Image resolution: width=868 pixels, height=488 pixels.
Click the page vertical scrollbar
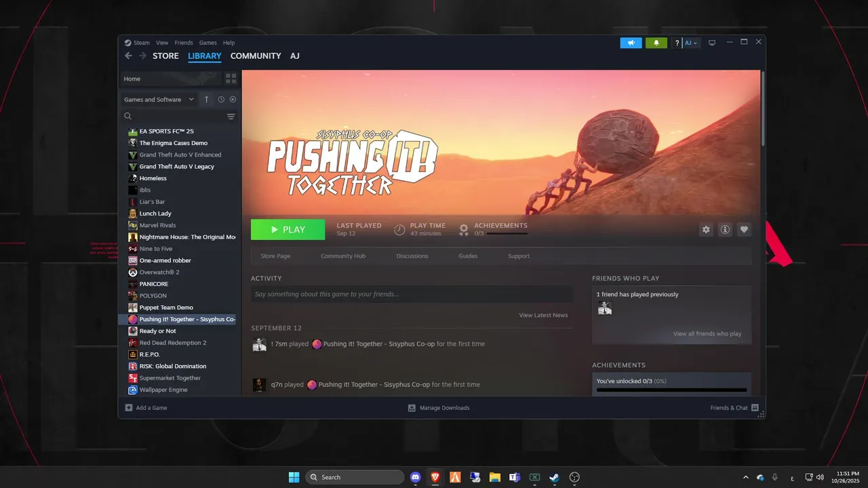[x=763, y=108]
